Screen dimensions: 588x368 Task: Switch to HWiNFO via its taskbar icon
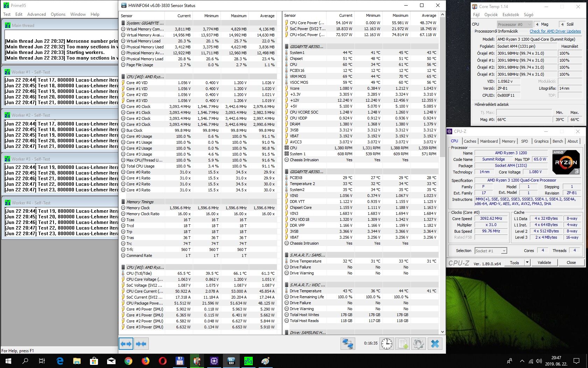(231, 361)
